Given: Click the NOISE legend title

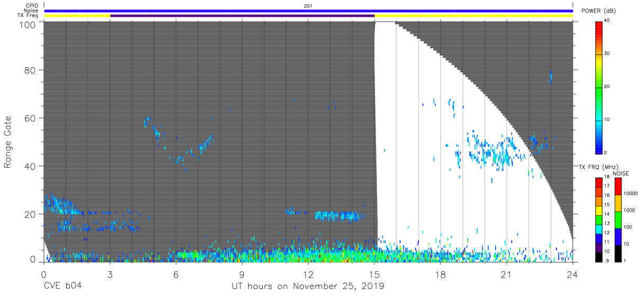Looking at the screenshot, I should [621, 173].
